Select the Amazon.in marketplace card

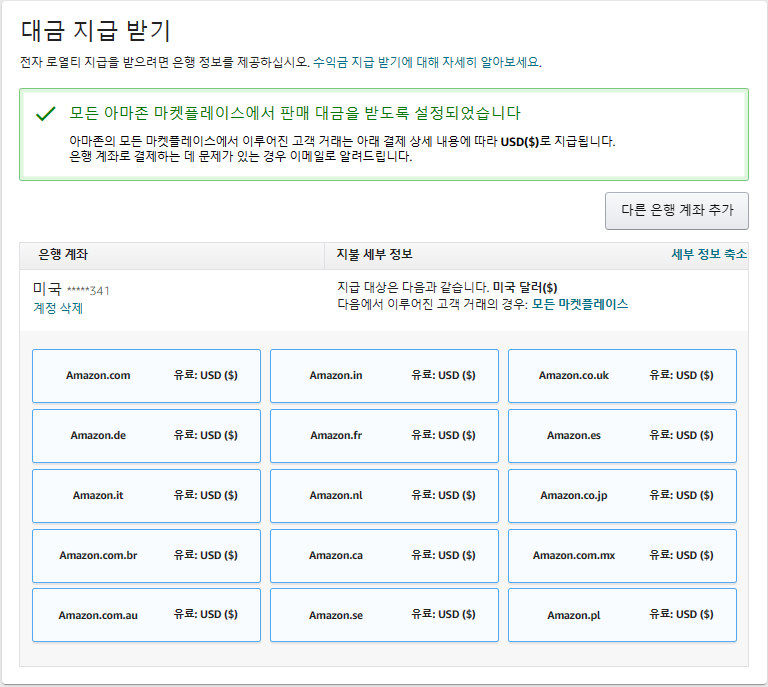click(384, 376)
